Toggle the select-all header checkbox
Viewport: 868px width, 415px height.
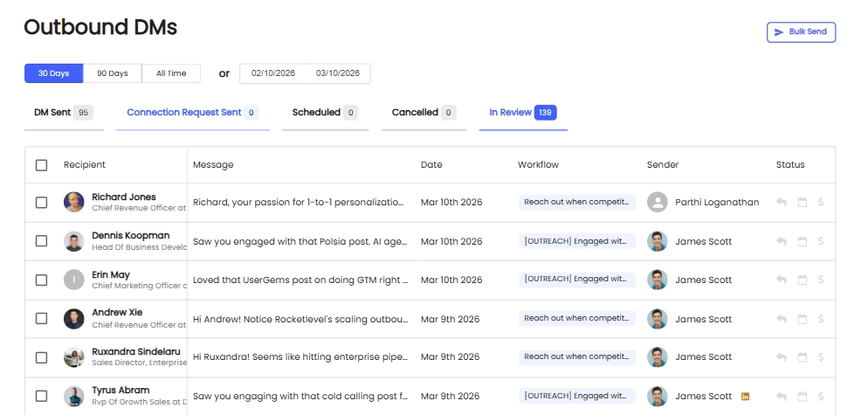click(x=42, y=165)
